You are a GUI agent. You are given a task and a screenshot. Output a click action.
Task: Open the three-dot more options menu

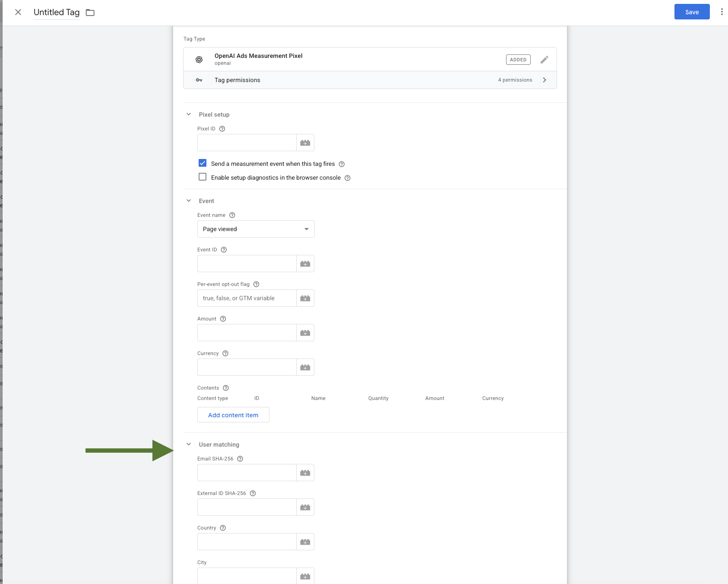click(x=722, y=12)
